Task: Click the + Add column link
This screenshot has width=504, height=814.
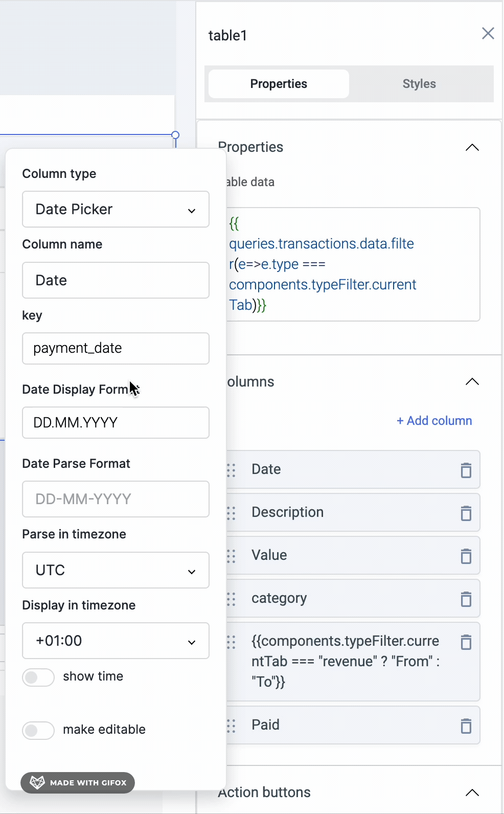Action: [434, 421]
